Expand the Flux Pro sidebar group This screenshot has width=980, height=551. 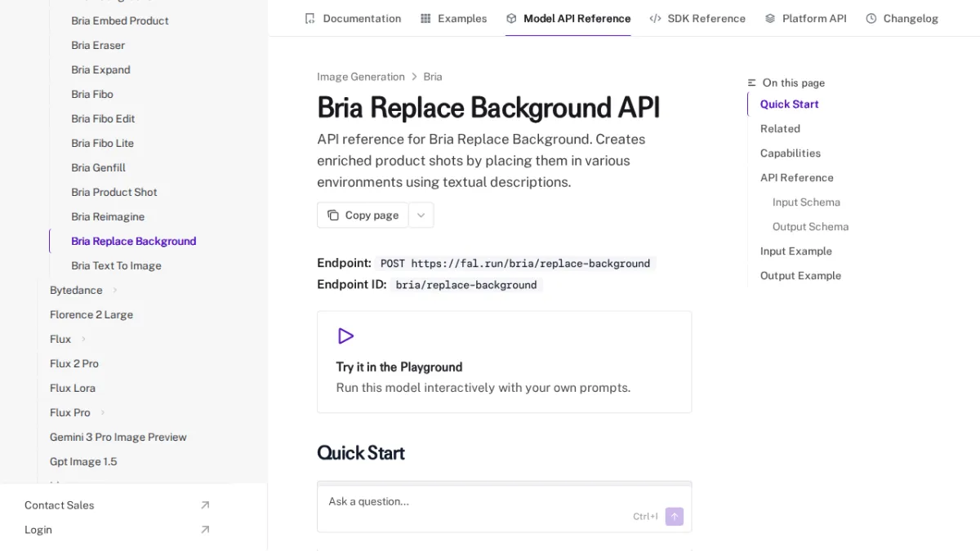(x=102, y=412)
